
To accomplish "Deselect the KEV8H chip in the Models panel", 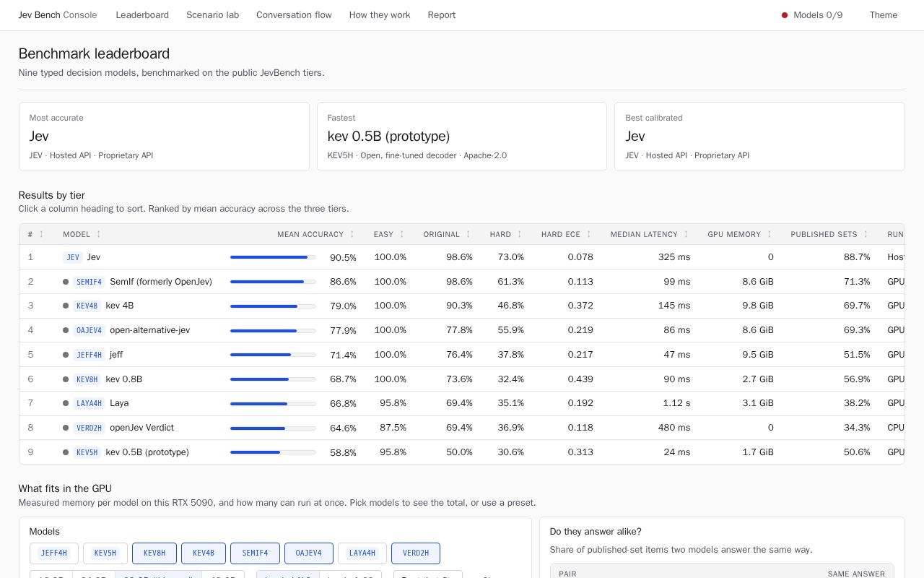I will [x=154, y=553].
